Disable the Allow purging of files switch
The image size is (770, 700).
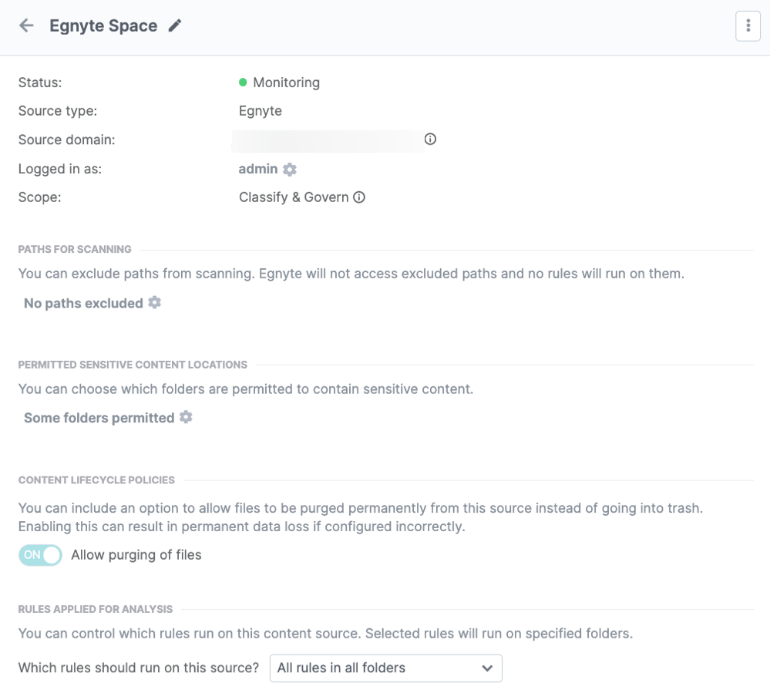point(40,555)
